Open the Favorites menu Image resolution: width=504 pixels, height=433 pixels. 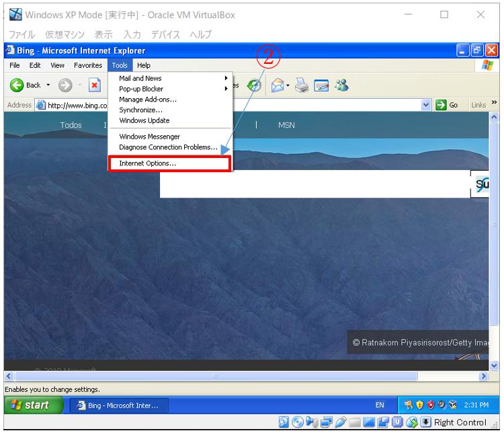coord(88,65)
